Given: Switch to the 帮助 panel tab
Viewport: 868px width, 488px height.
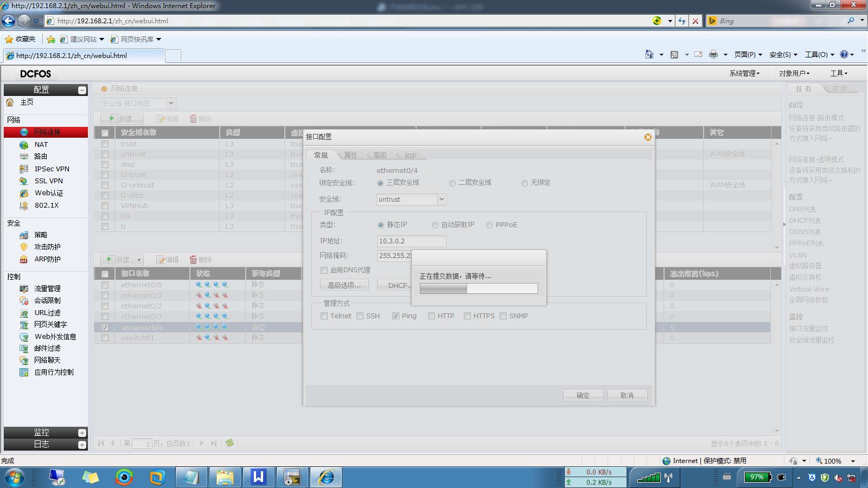Looking at the screenshot, I should [x=840, y=89].
